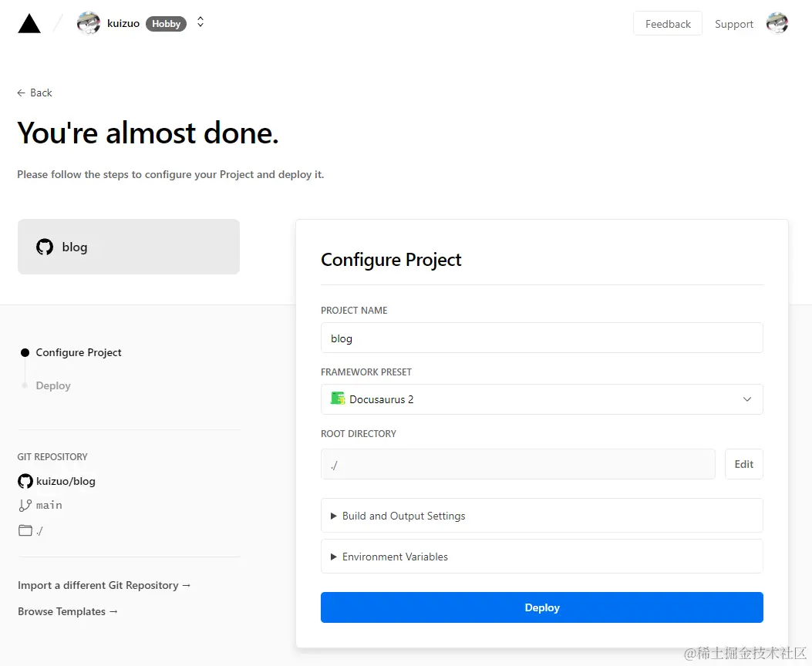812x666 pixels.
Task: Go to the Support link
Action: [734, 24]
